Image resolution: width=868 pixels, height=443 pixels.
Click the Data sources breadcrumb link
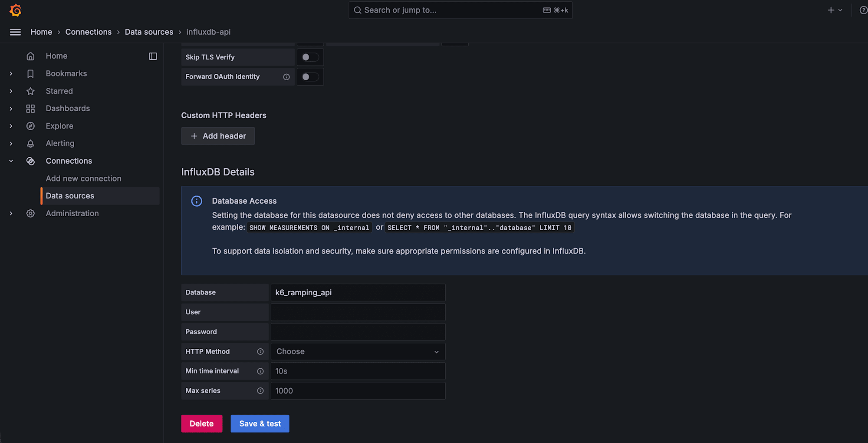[149, 32]
